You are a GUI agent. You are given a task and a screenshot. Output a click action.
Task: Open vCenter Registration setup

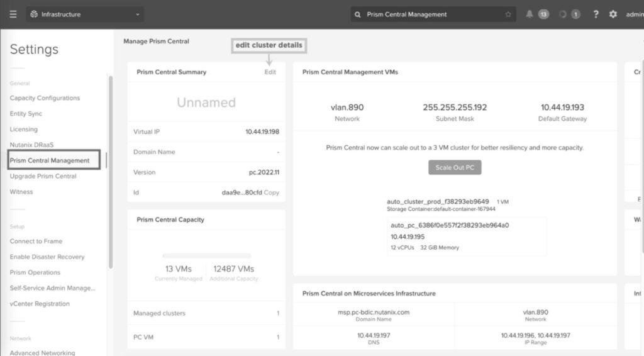[x=40, y=303]
